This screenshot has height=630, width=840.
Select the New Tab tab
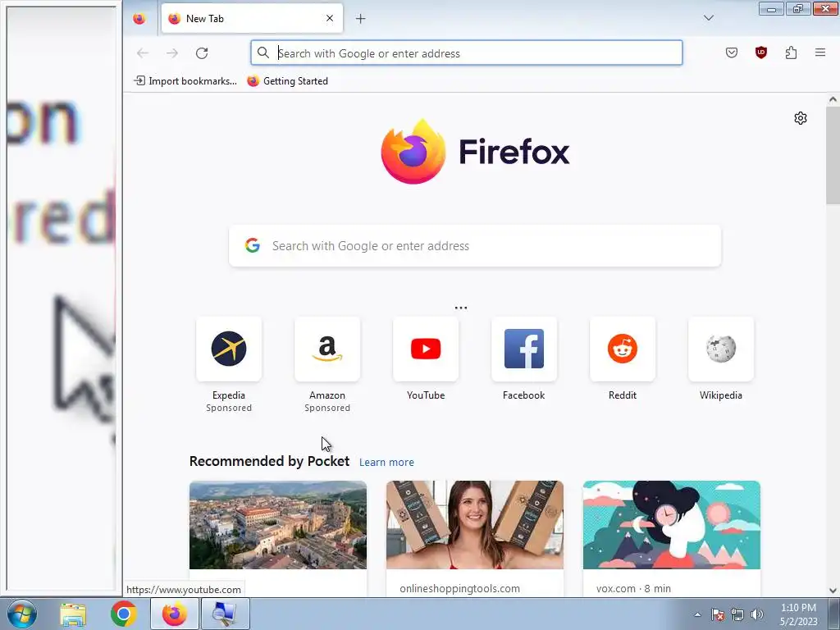click(x=252, y=19)
